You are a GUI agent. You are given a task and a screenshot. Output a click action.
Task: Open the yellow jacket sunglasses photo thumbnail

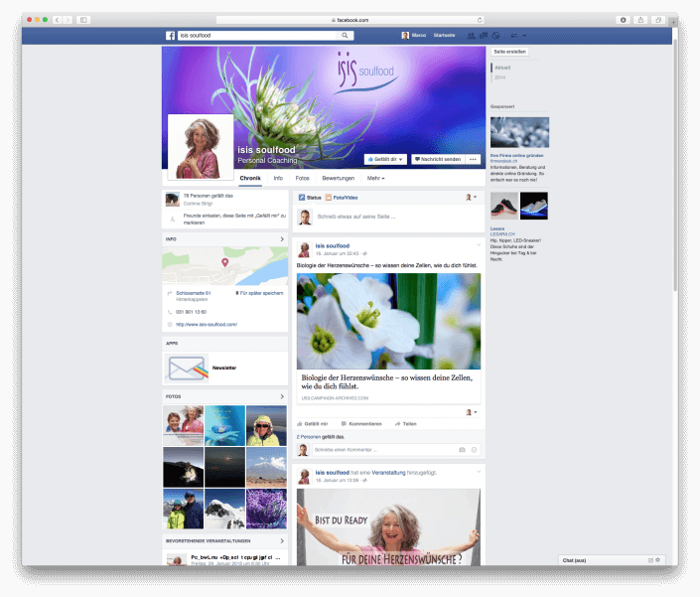(266, 425)
